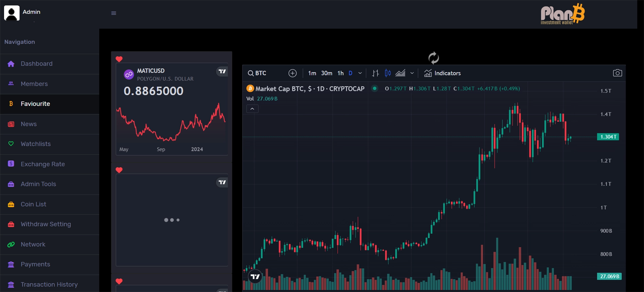Collapse the chart legend with caret button

pos(252,109)
